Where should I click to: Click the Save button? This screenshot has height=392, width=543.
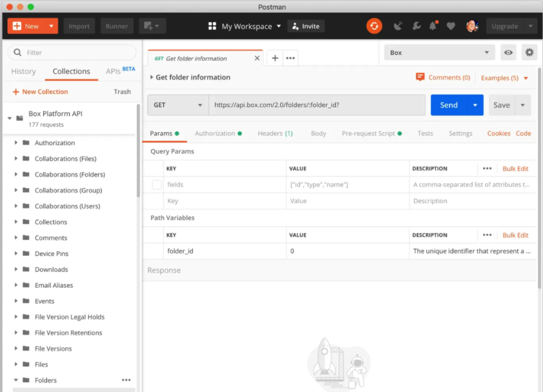501,105
